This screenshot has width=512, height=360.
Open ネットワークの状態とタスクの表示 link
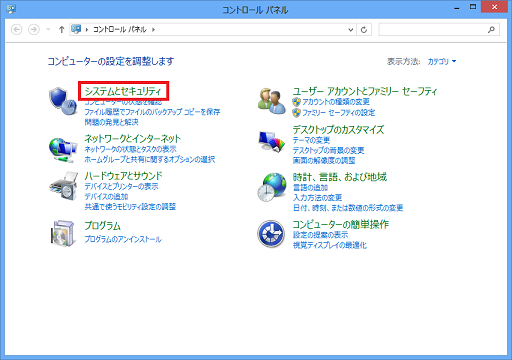click(x=130, y=149)
